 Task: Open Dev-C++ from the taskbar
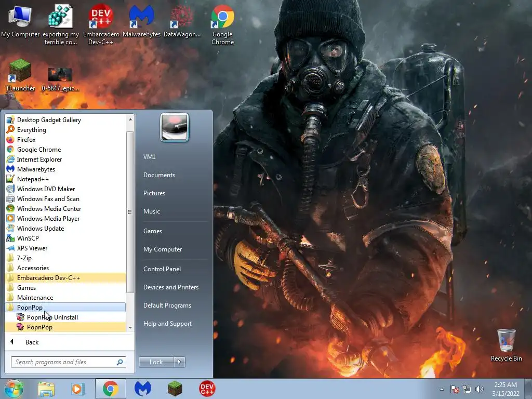point(207,389)
